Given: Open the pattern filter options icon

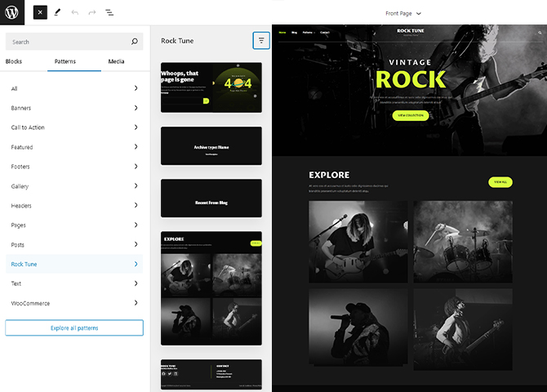Looking at the screenshot, I should coord(261,40).
